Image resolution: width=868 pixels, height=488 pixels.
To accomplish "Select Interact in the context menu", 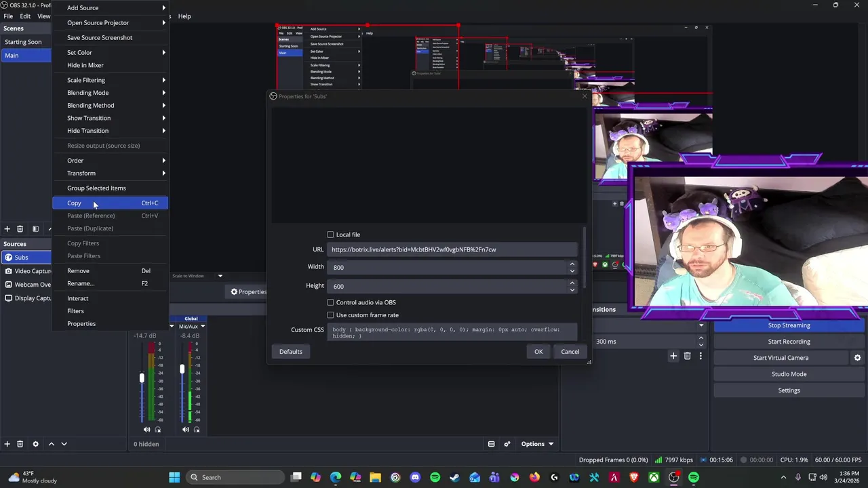I will [x=110, y=298].
